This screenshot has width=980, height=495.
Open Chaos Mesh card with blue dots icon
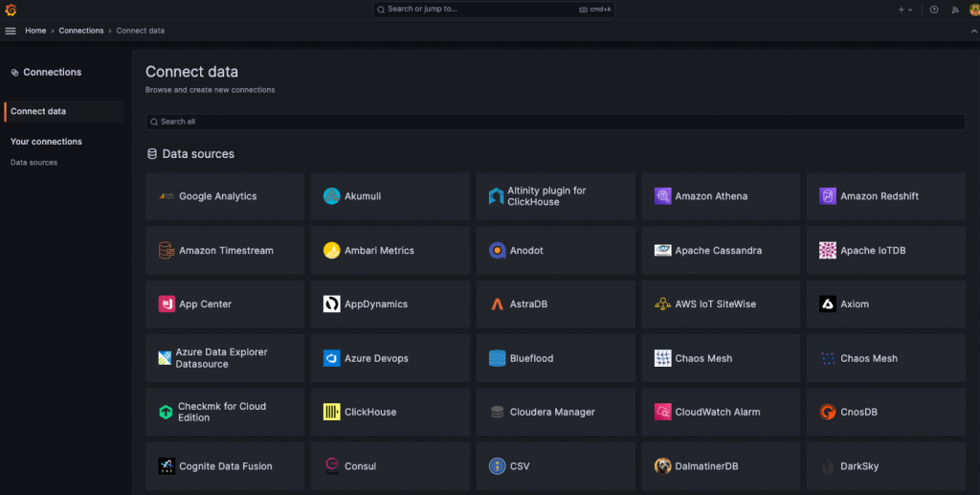[x=885, y=358]
